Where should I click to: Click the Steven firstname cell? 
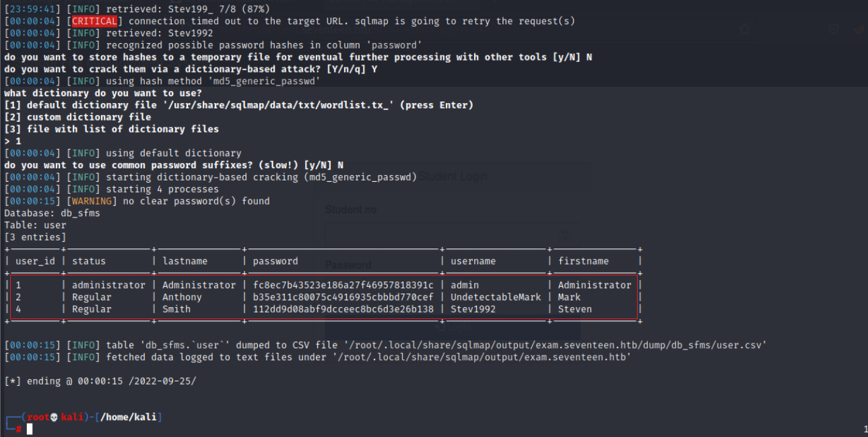574,309
